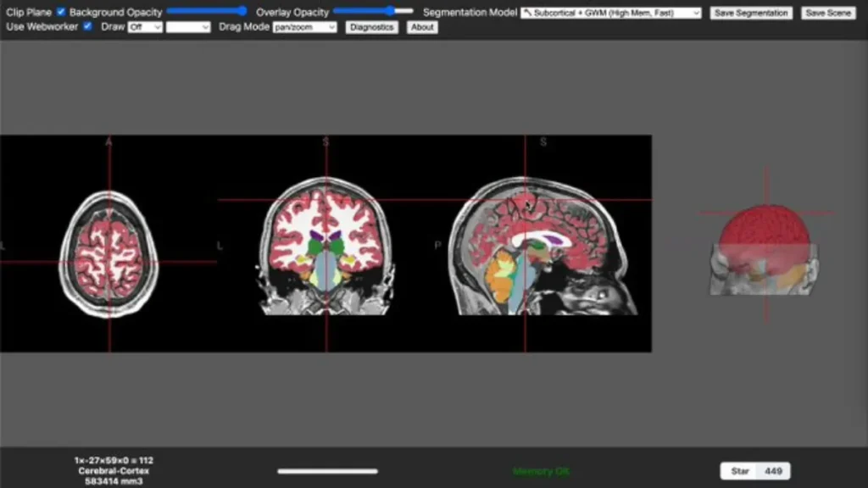868x488 pixels.
Task: Click the Memory OK status indicator
Action: point(541,471)
